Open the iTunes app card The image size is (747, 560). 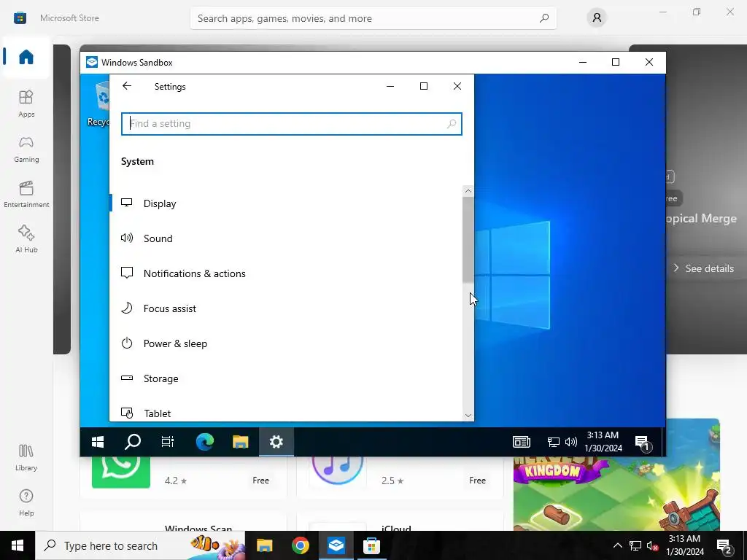point(400,477)
